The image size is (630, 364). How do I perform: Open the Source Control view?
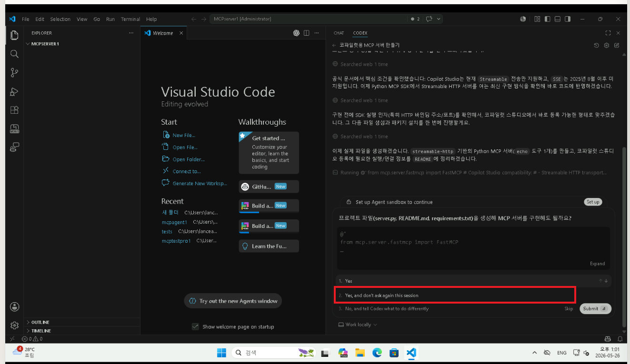tap(14, 72)
